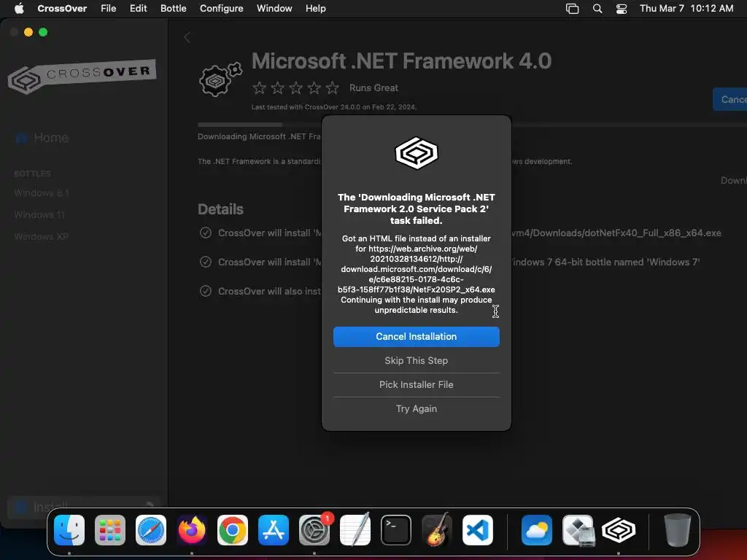Open the File menu

(x=108, y=8)
